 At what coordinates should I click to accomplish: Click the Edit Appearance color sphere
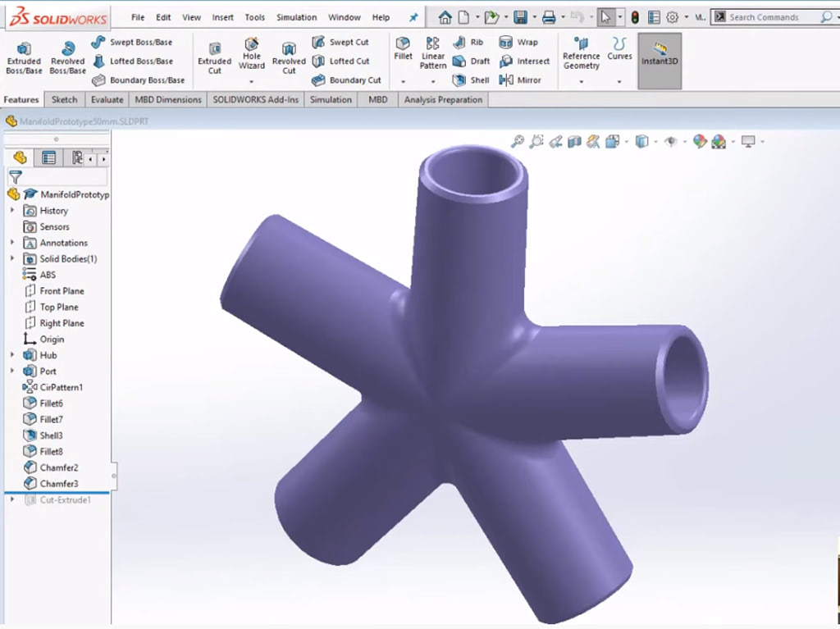click(x=699, y=142)
